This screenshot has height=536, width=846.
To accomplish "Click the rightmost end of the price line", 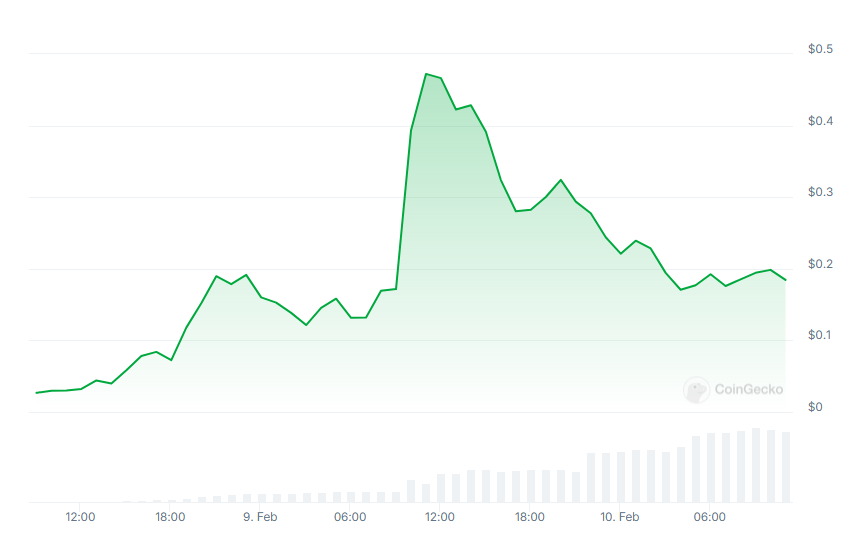I will pyautogui.click(x=785, y=280).
